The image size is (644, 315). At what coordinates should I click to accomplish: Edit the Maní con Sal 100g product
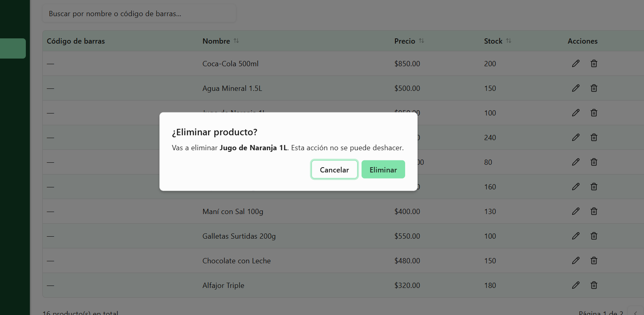[x=576, y=211]
